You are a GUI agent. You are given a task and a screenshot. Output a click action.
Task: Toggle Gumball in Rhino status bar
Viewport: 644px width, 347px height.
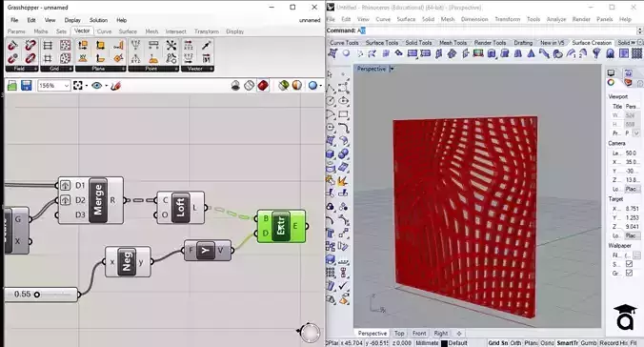589,343
